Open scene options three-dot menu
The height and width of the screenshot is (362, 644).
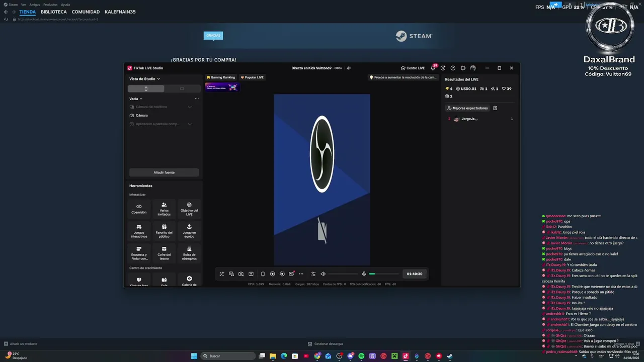click(197, 99)
